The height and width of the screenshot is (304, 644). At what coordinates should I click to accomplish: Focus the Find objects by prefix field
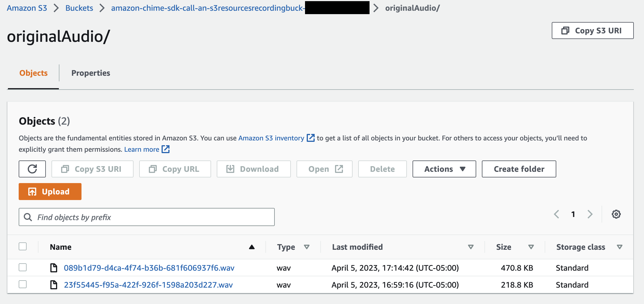(x=147, y=217)
